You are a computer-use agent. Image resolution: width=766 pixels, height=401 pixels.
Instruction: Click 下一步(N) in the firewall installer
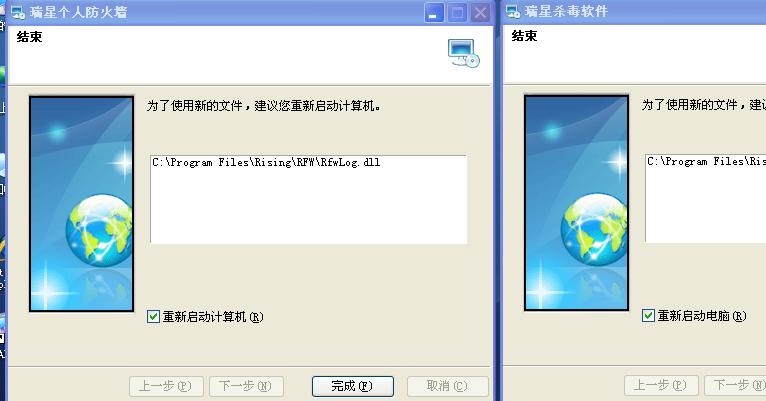pos(246,386)
